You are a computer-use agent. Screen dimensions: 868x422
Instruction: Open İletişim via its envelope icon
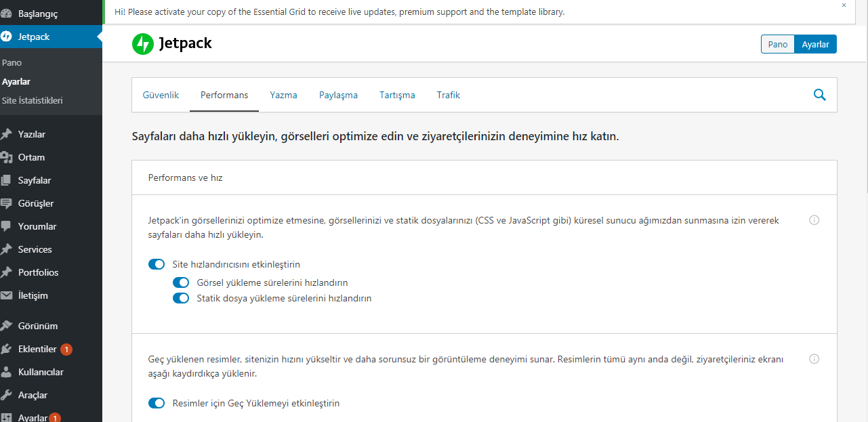click(x=7, y=295)
